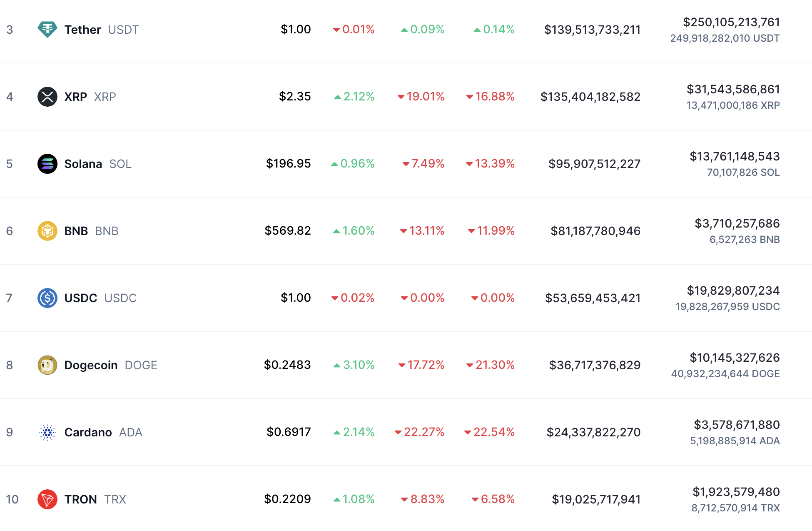Go to the Cardano coin page
Image resolution: width=812 pixels, height=531 pixels.
(88, 432)
